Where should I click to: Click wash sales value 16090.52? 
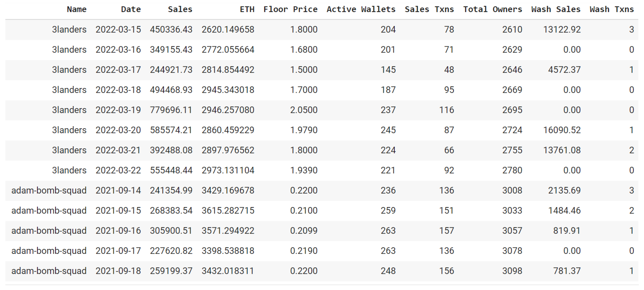(562, 130)
